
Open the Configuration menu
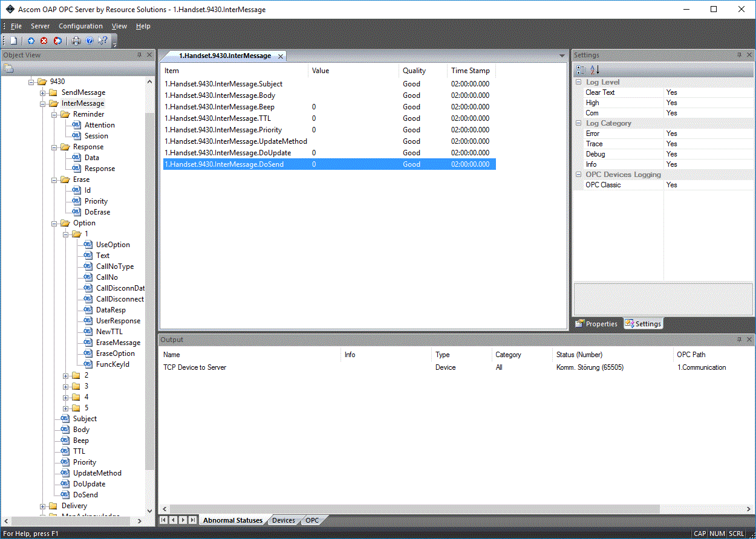tap(80, 26)
